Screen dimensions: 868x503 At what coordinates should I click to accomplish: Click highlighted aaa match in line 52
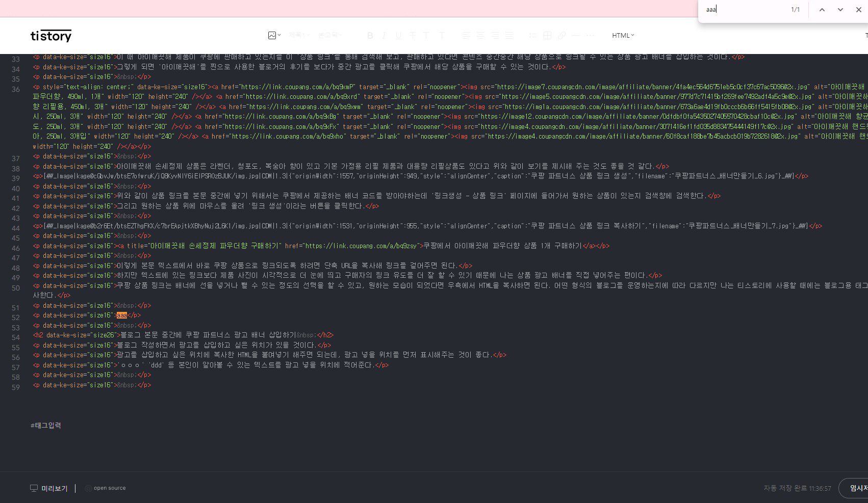point(122,315)
